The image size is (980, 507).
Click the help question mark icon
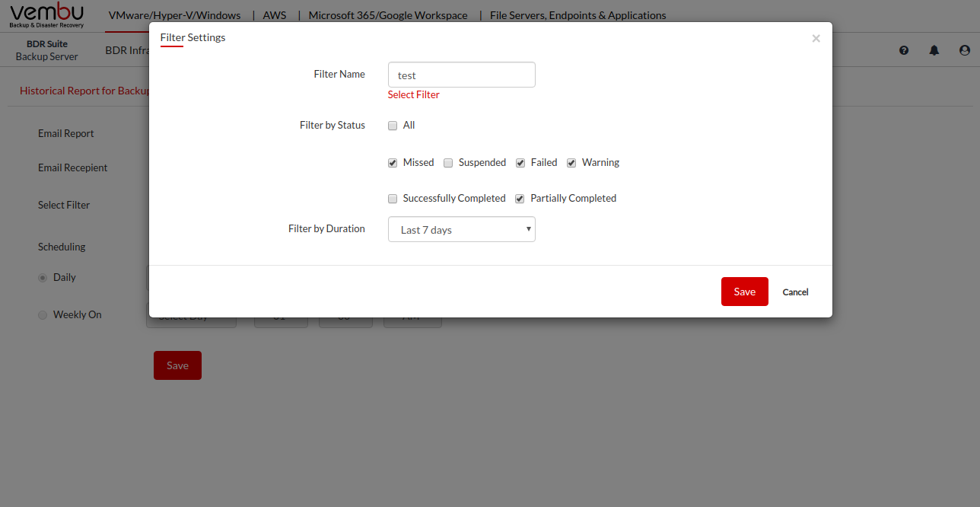click(x=904, y=50)
